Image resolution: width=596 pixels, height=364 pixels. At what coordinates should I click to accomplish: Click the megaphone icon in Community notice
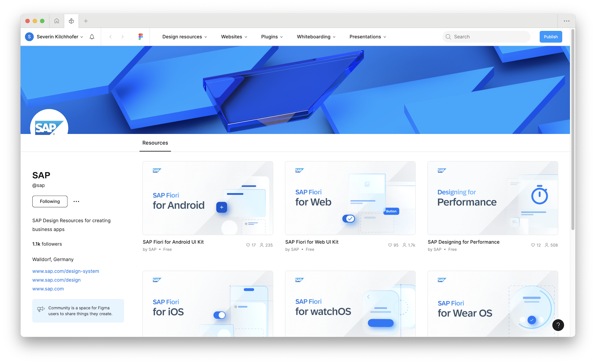tap(41, 309)
